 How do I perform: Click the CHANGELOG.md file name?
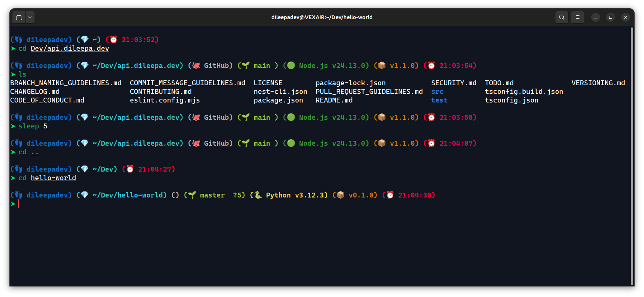(35, 92)
